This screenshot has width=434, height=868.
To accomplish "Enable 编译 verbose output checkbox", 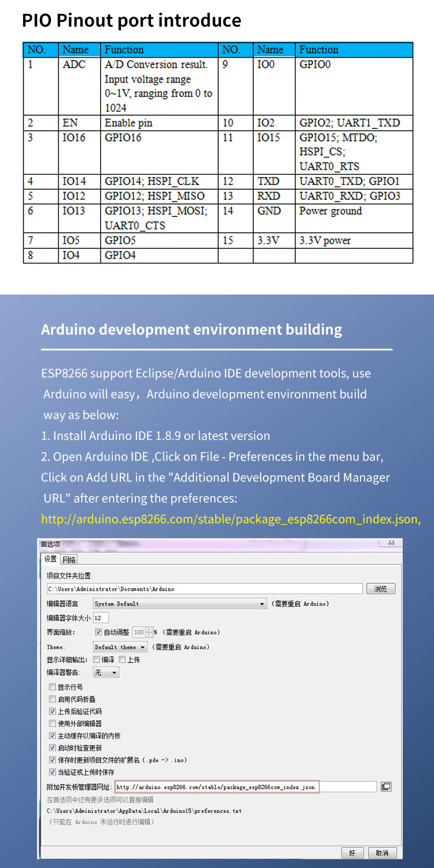I will [96, 659].
